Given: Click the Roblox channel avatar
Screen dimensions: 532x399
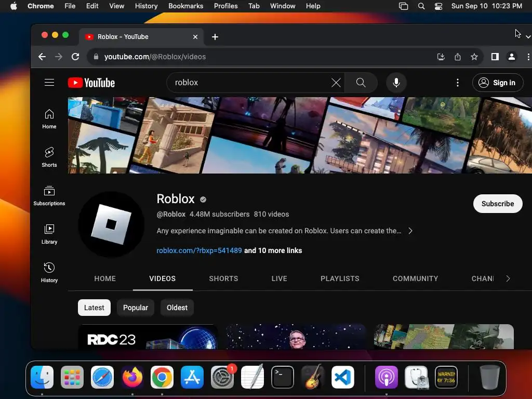Looking at the screenshot, I should 111,224.
